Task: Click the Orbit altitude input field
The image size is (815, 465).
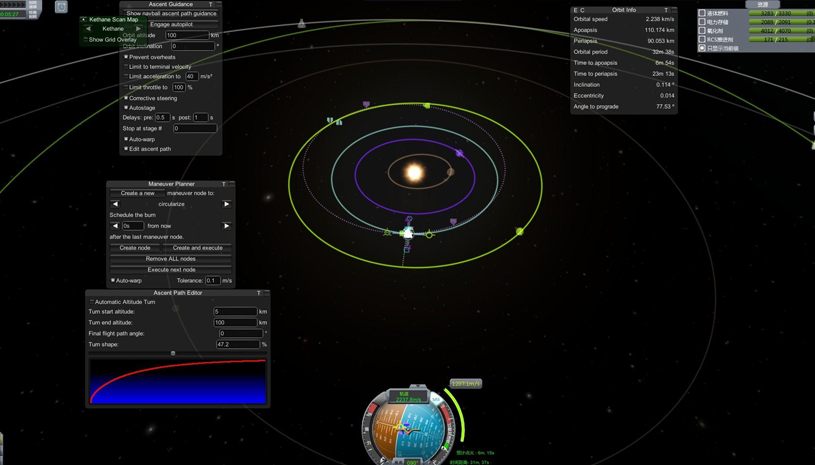Action: (x=186, y=35)
